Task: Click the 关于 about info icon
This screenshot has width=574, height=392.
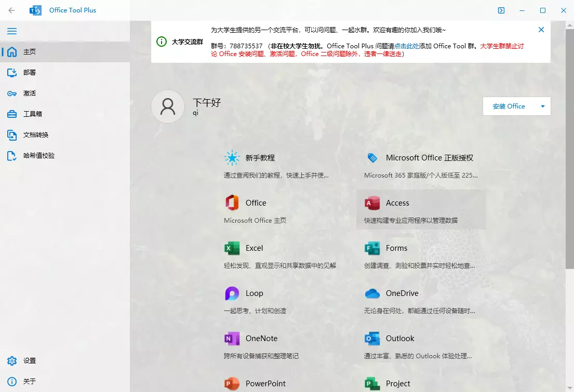Action: click(x=12, y=382)
